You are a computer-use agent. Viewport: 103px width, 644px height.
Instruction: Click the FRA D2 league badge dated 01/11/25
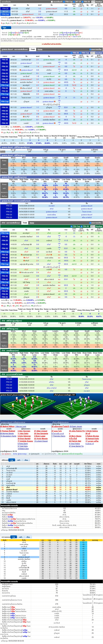[5, 8]
